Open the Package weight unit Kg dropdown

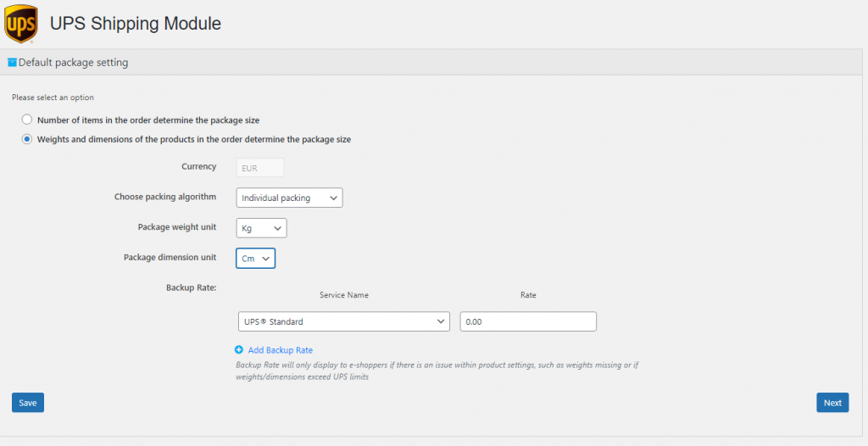[261, 228]
